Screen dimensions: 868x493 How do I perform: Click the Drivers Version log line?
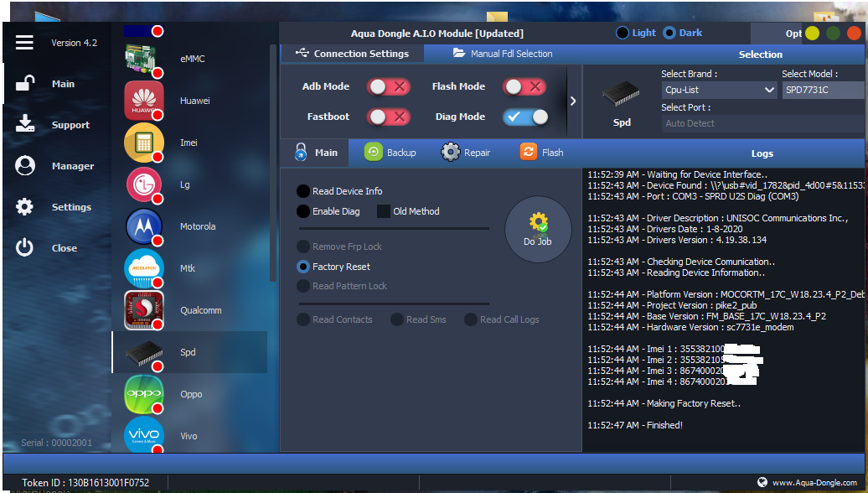(x=677, y=240)
